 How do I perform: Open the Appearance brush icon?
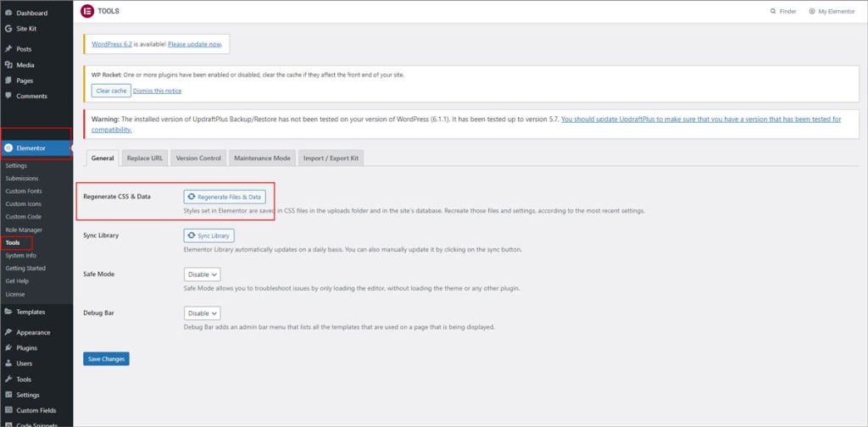pyautogui.click(x=8, y=332)
